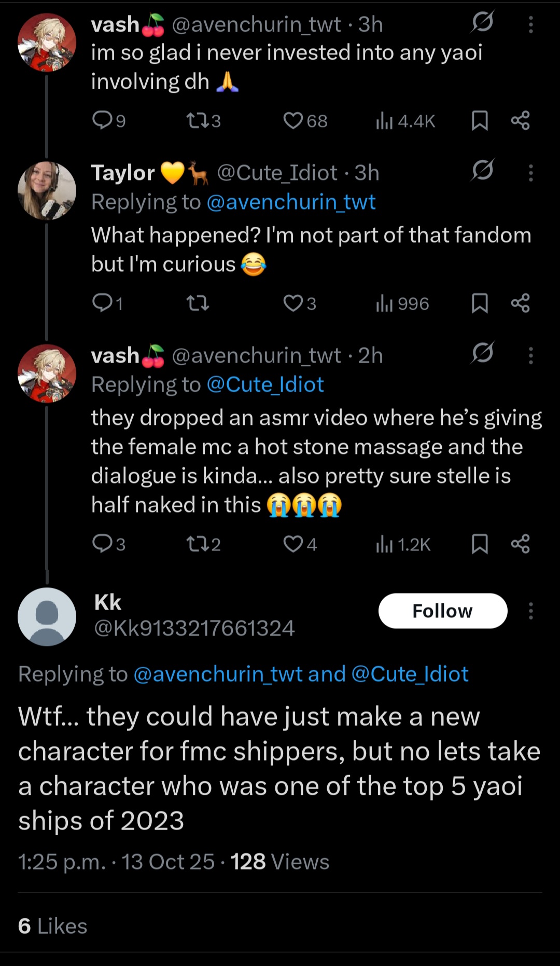
Task: Like vash's top tweet with 68 likes
Action: pos(305,121)
